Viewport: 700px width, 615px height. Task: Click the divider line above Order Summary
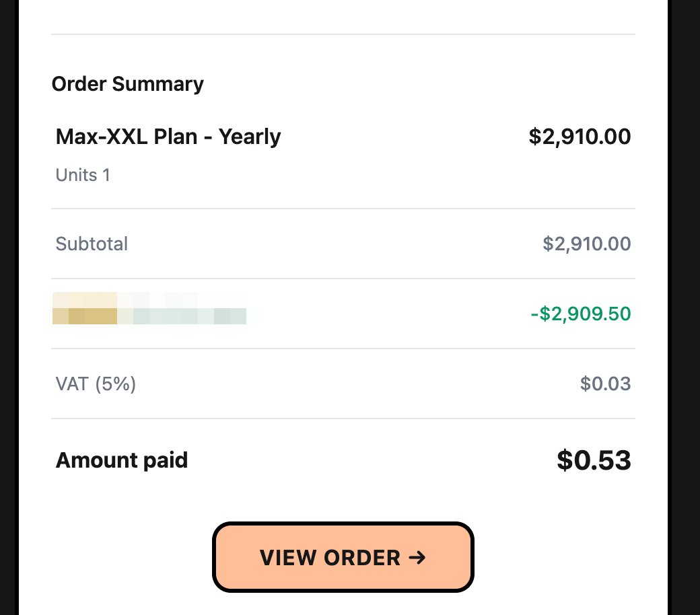(x=343, y=34)
